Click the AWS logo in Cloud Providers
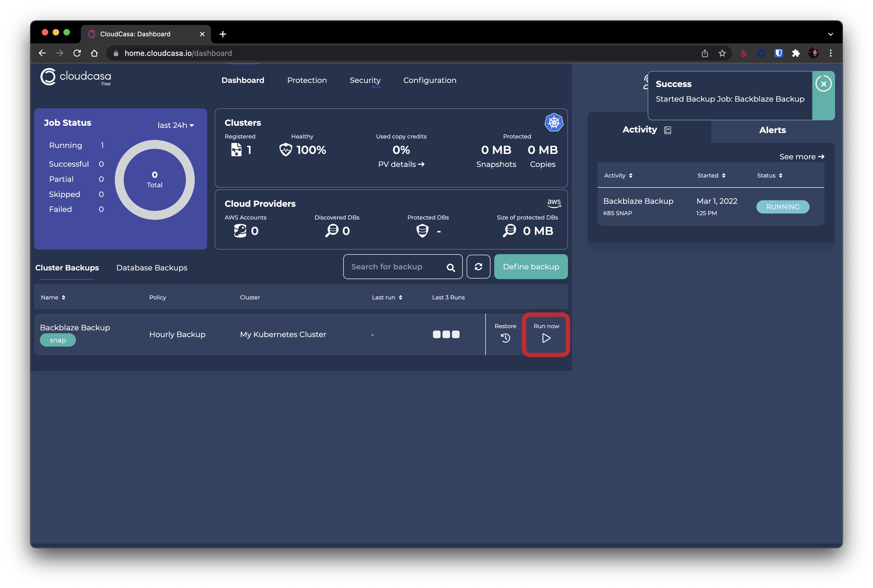Image resolution: width=873 pixels, height=588 pixels. point(554,203)
